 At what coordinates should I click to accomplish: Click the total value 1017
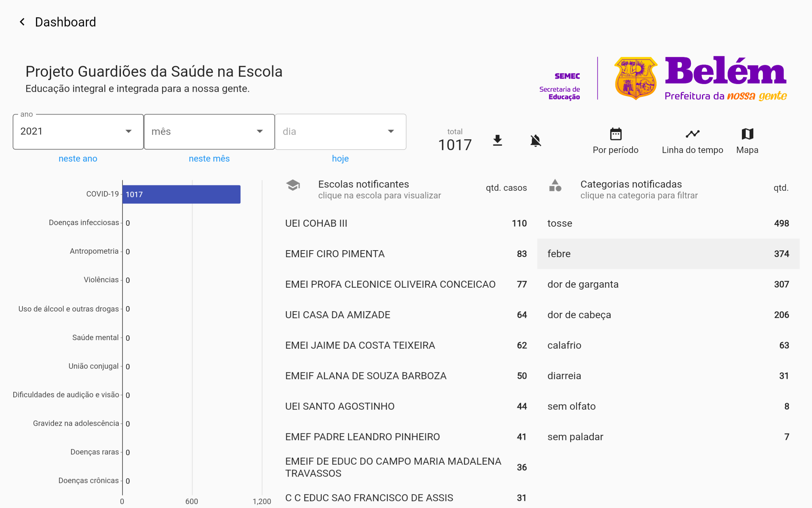[455, 145]
